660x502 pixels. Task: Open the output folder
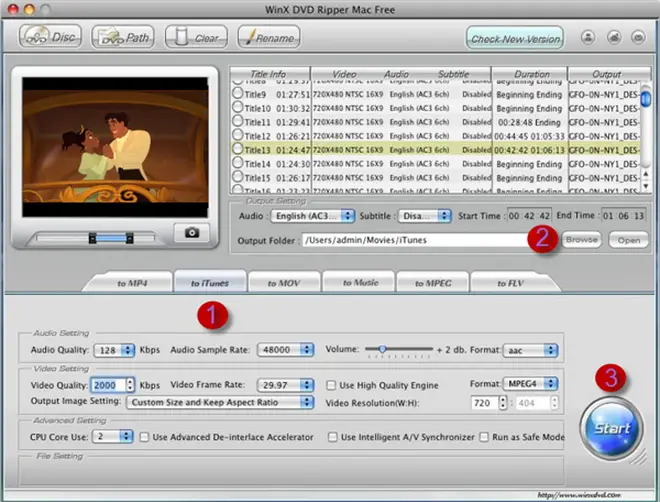(x=628, y=240)
